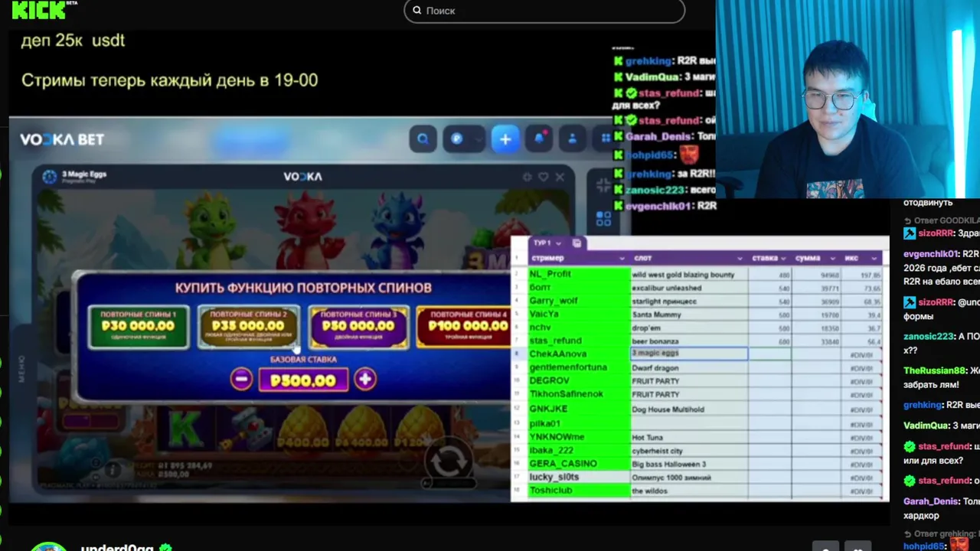Click the 3 Magic Eggs game title
This screenshot has height=551, width=980.
click(84, 174)
